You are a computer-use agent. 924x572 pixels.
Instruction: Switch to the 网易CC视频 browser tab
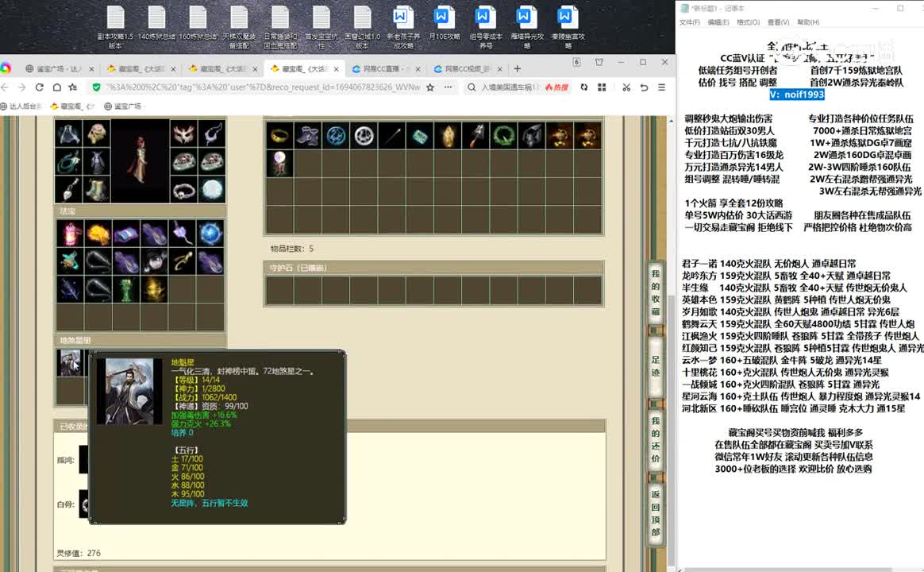[x=467, y=69]
